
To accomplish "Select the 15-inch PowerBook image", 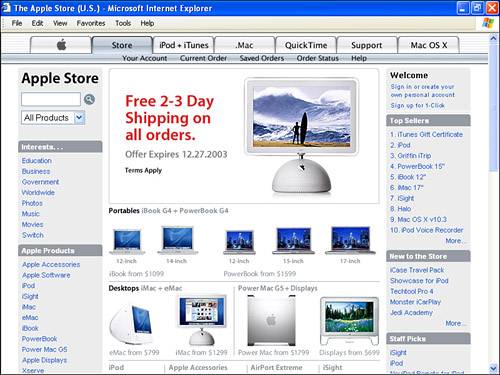I will (x=293, y=241).
